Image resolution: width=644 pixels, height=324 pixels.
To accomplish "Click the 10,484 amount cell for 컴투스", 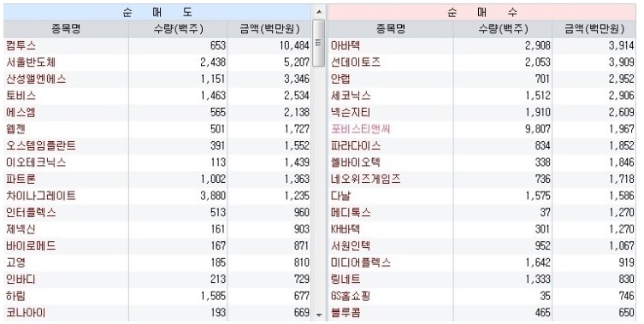I will [294, 45].
